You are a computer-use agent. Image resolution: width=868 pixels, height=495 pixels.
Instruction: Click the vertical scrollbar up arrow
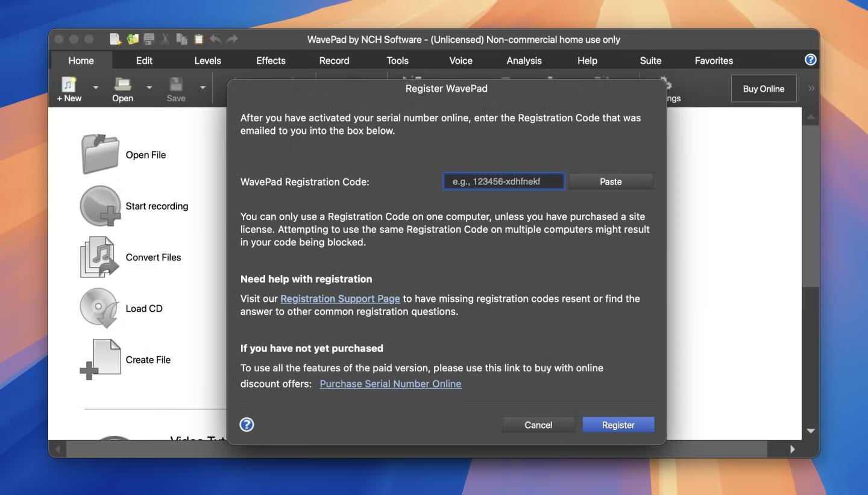pyautogui.click(x=811, y=116)
